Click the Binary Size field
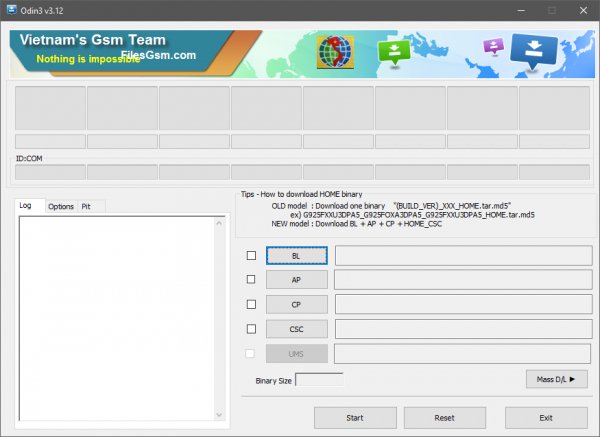 320,380
